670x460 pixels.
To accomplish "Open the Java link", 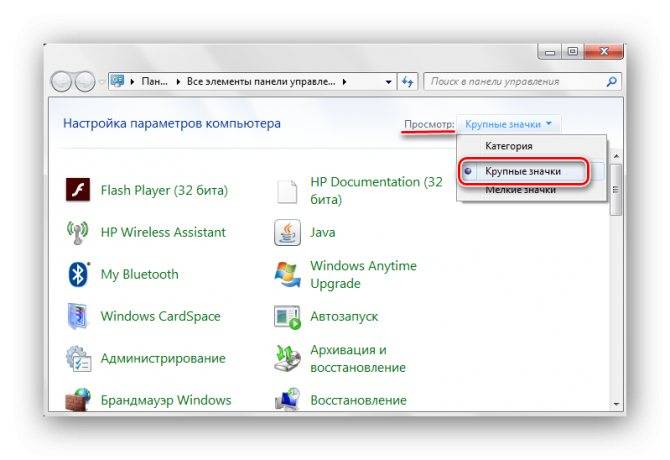I will [323, 232].
